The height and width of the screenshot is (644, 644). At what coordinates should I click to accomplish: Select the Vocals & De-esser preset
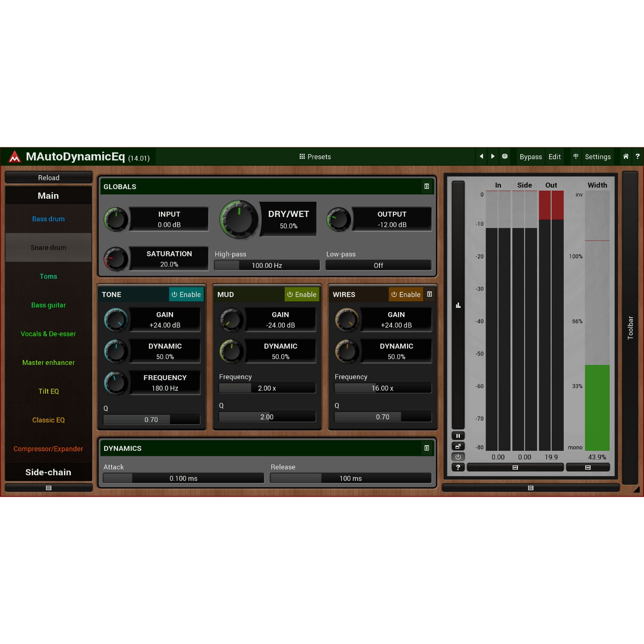coord(49,334)
